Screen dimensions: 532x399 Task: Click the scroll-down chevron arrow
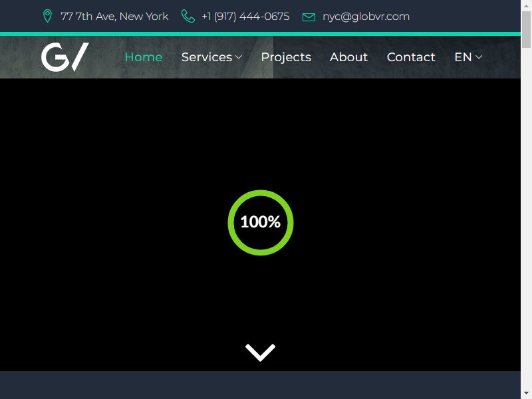coord(260,352)
